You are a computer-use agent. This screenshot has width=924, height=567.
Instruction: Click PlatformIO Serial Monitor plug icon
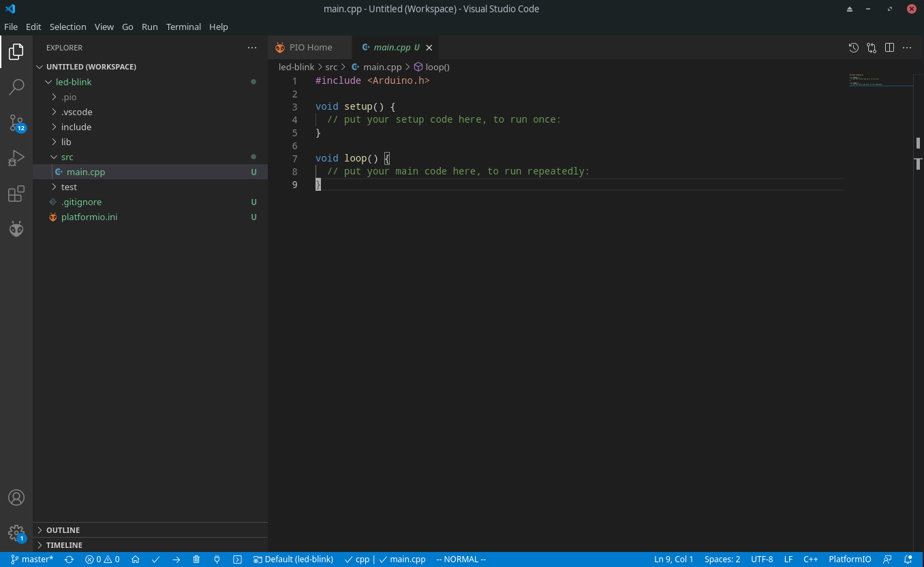point(217,560)
